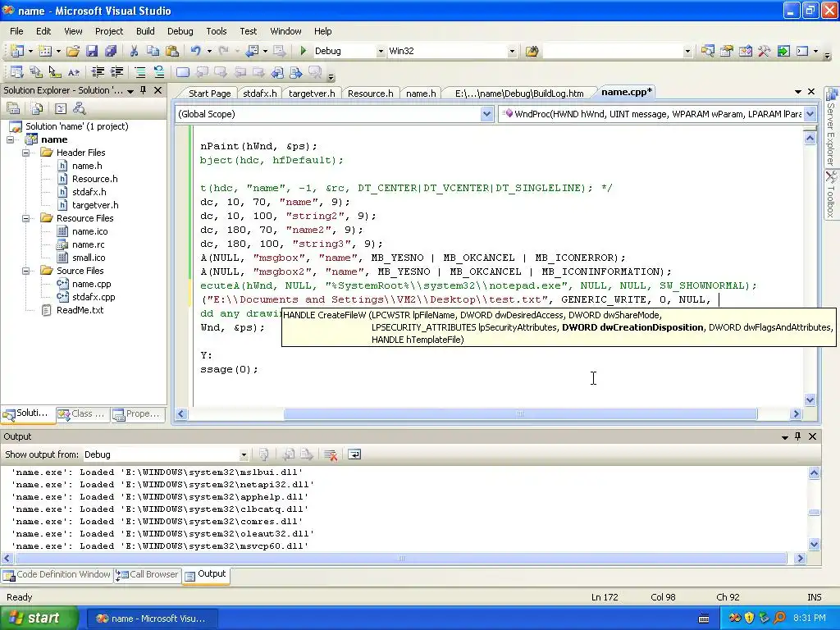
Task: Save the current file with the floppy icon
Action: (x=92, y=51)
